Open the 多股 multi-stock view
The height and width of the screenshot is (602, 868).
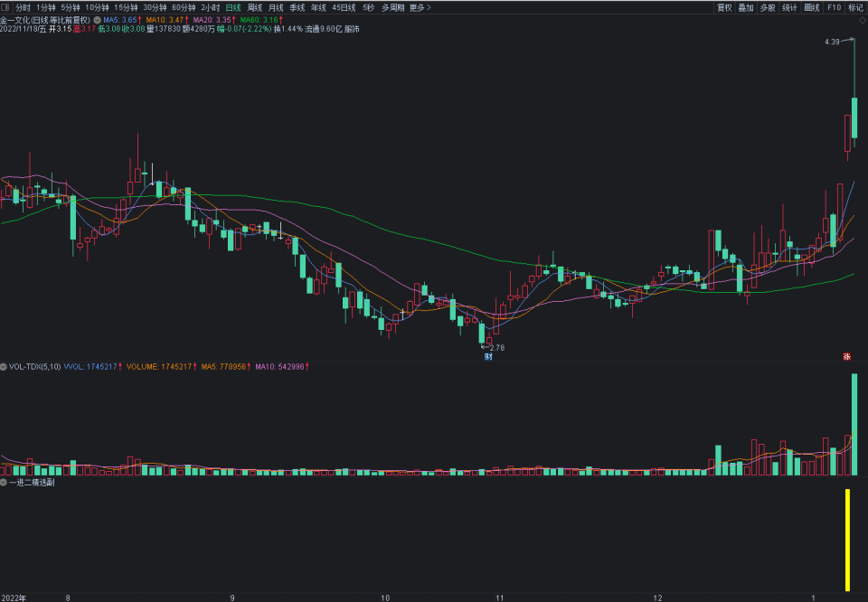click(x=768, y=8)
